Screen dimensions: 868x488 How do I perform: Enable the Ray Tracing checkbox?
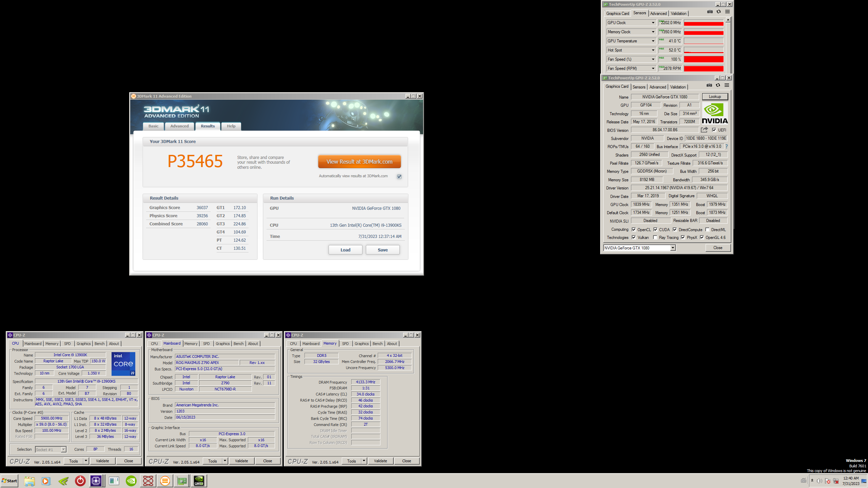tap(655, 238)
